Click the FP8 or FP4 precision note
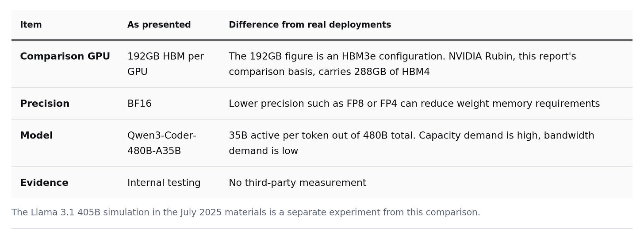644x239 pixels. [414, 104]
